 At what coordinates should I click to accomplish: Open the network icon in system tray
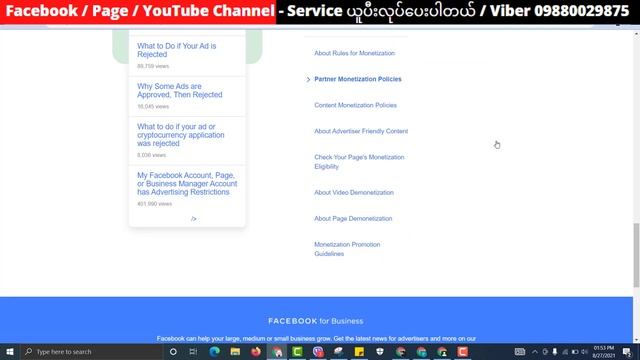pos(565,352)
